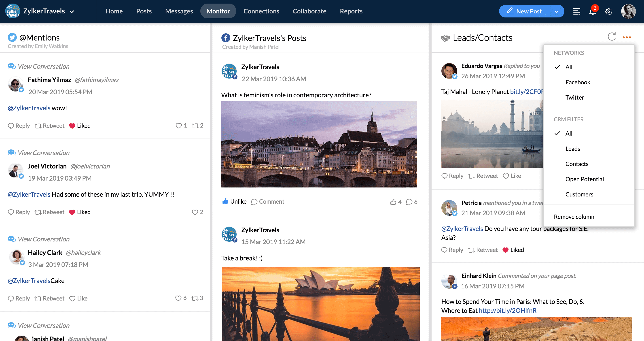This screenshot has height=341, width=644.
Task: Expand Manish Patel's View Conversation
Action: tap(38, 325)
